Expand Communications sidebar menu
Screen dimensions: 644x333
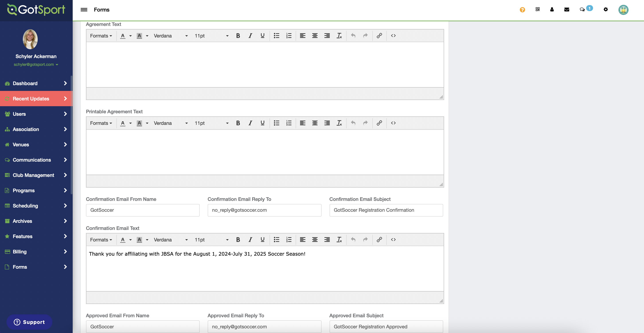36,160
